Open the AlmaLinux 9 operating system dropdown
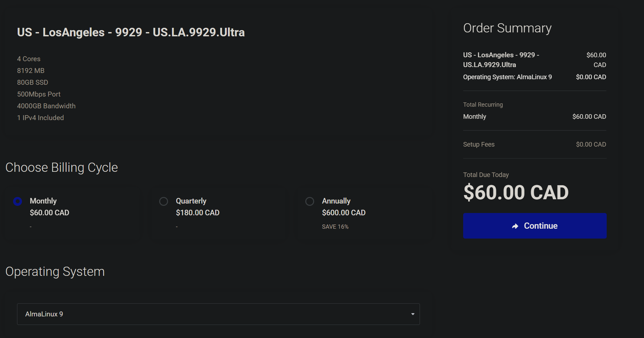644x338 pixels. pos(218,314)
